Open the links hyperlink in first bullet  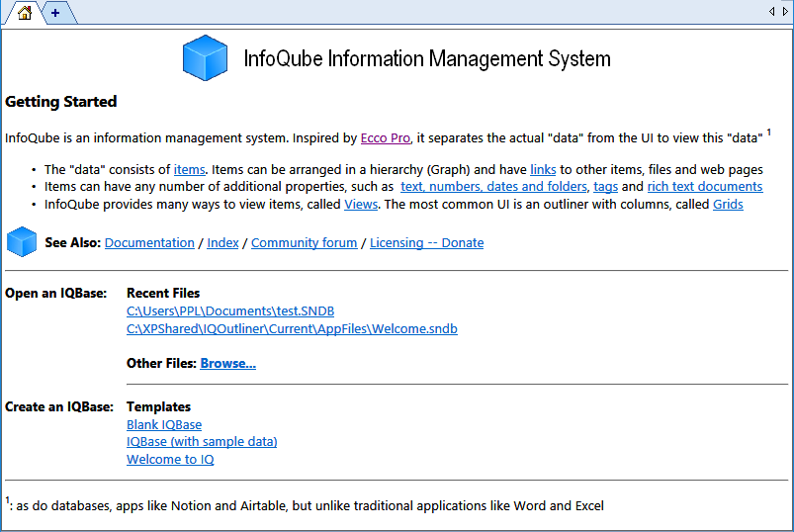(x=543, y=169)
